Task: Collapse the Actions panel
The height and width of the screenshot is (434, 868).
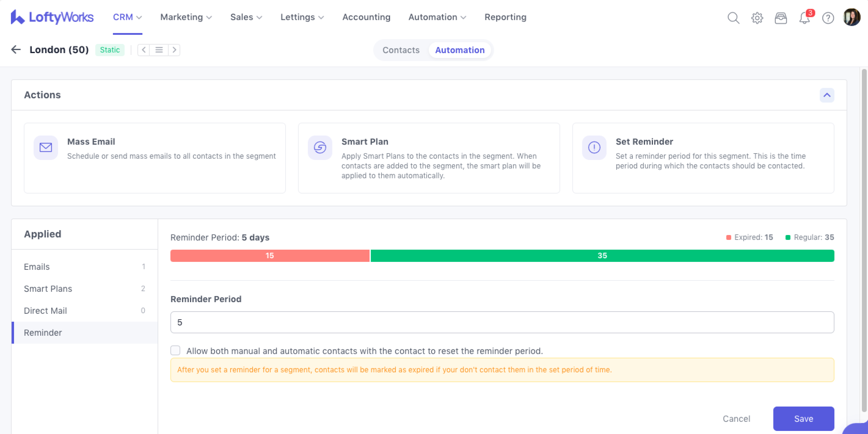Action: 827,95
